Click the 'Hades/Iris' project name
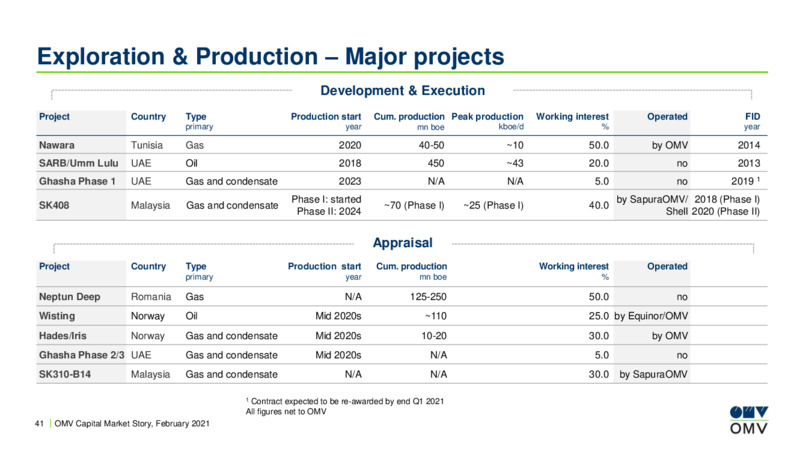This screenshot has width=800, height=451. coord(63,336)
